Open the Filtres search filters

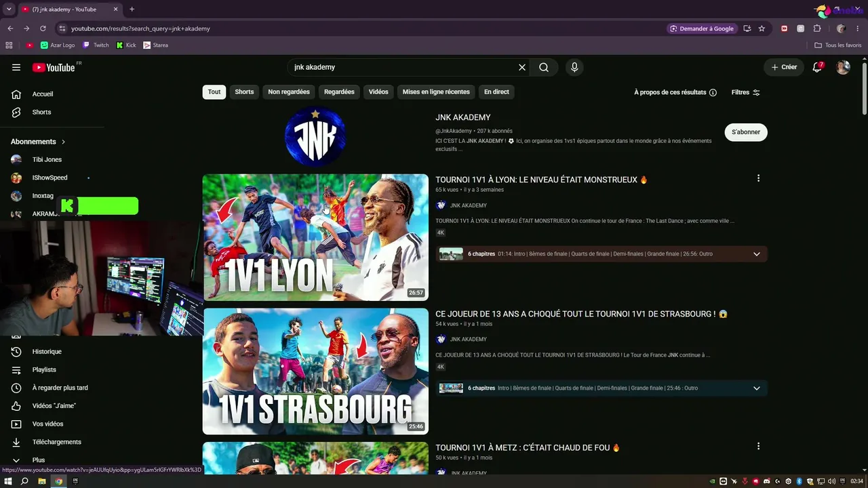click(x=746, y=92)
